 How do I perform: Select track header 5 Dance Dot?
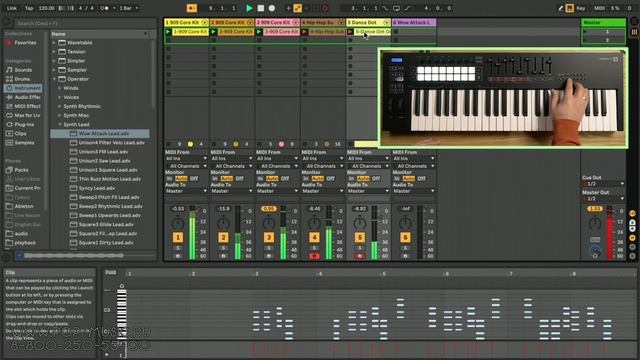pos(368,22)
